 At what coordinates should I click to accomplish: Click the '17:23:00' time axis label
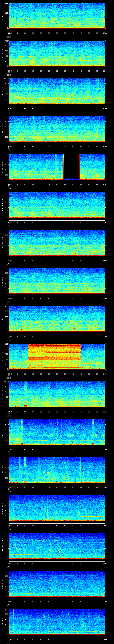point(9,374)
